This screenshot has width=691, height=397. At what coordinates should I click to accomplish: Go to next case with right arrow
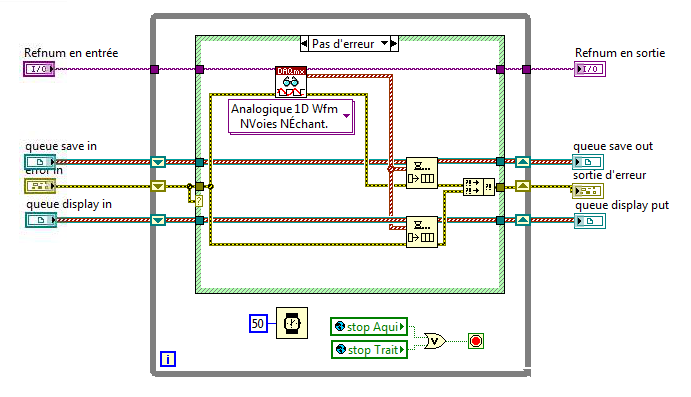(x=394, y=44)
